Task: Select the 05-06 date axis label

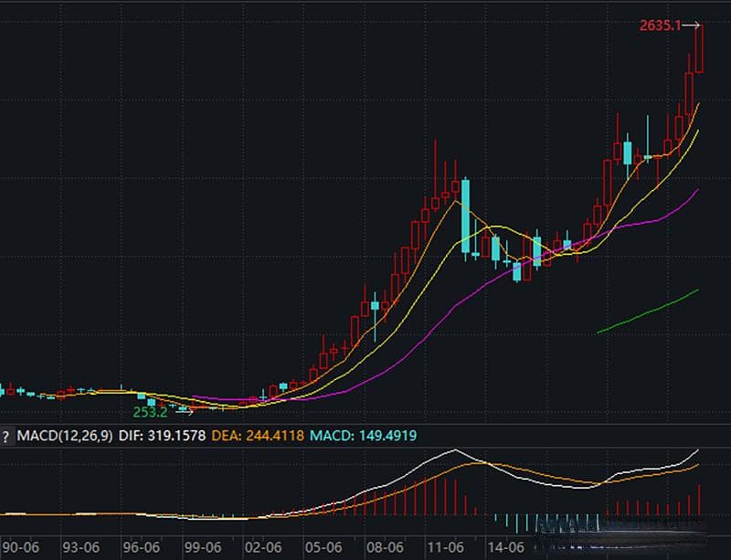Action: click(x=323, y=547)
